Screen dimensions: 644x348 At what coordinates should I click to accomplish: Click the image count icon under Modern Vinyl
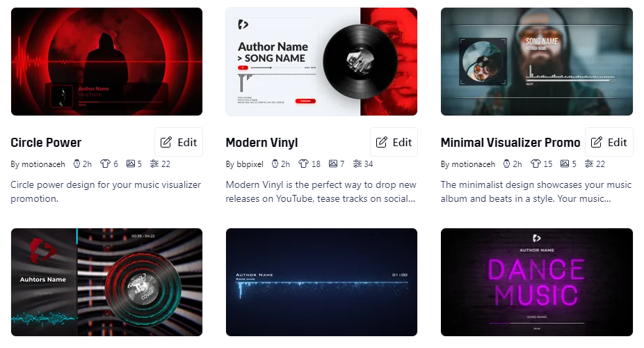tap(333, 164)
